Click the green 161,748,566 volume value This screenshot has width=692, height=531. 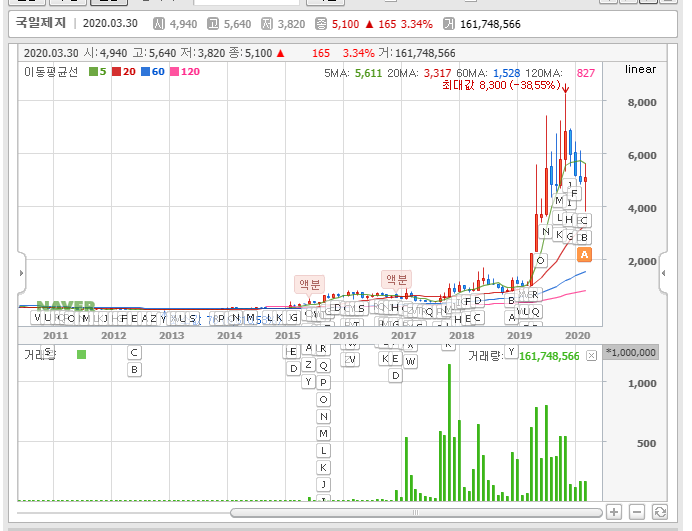[x=549, y=356]
